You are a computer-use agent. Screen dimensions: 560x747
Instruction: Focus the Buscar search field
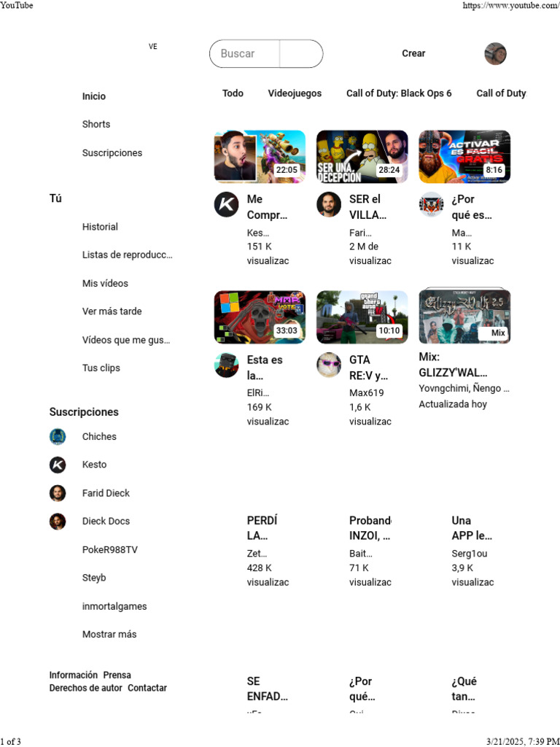tap(244, 54)
